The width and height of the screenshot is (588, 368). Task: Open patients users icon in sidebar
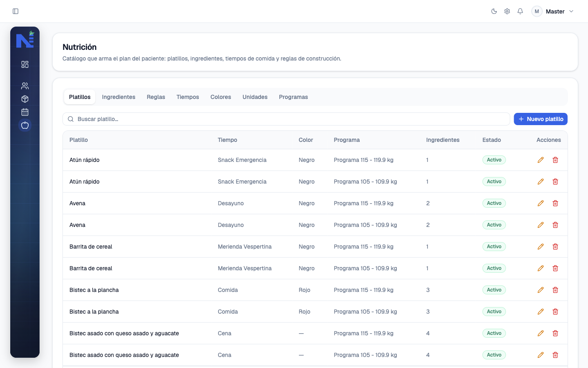point(25,86)
